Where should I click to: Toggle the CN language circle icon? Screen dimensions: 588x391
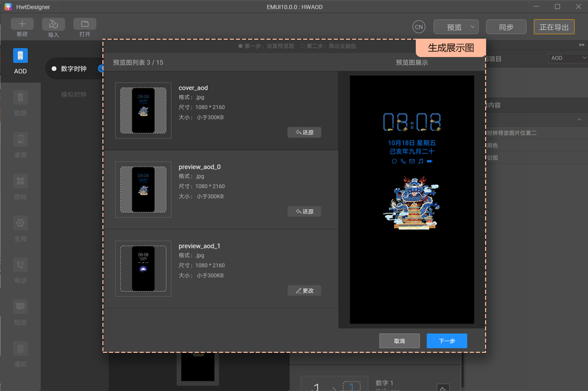(419, 27)
